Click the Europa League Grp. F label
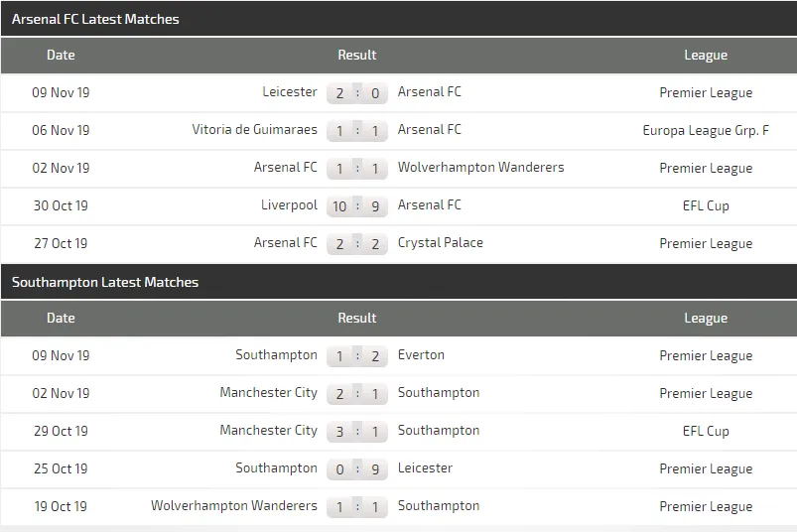Viewport: 797px width, 532px height. (x=706, y=130)
